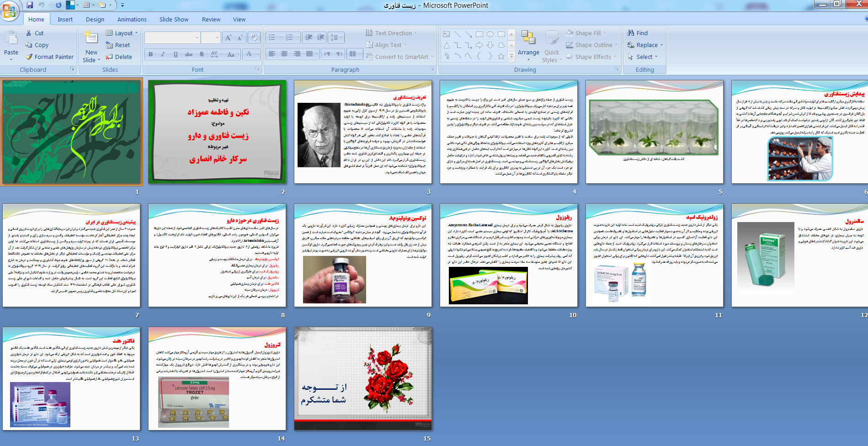Click the Cut scissors command
Image resolution: width=868 pixels, height=446 pixels.
[x=35, y=33]
